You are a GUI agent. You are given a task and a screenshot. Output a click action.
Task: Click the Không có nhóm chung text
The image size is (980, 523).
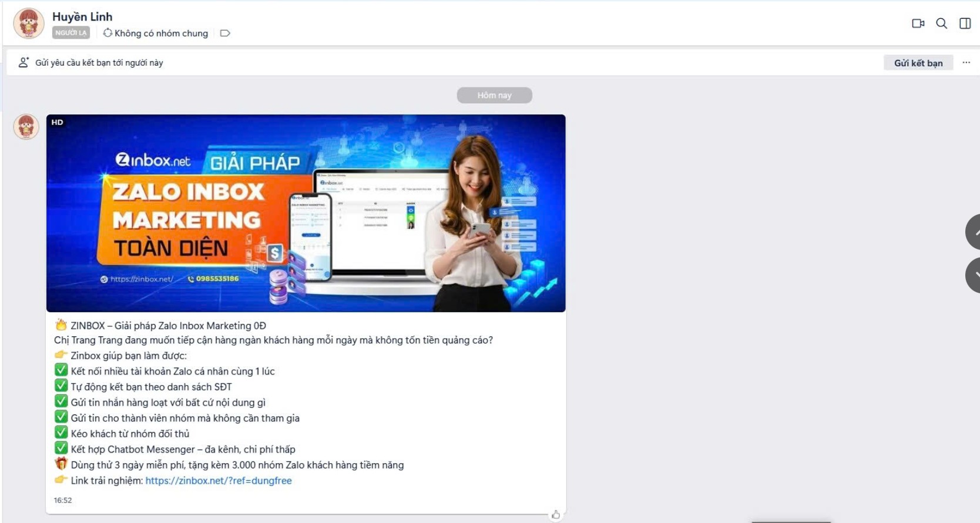161,33
